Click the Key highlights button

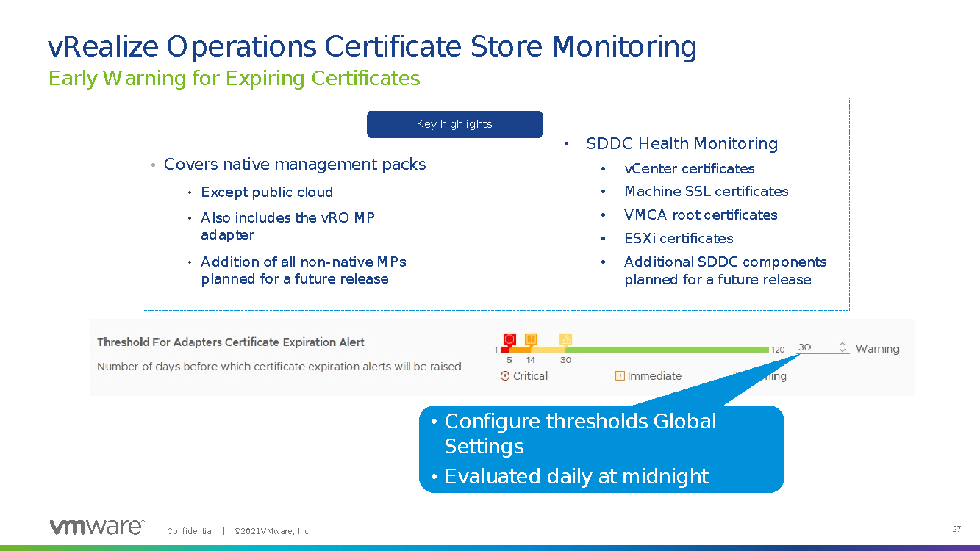tap(454, 124)
